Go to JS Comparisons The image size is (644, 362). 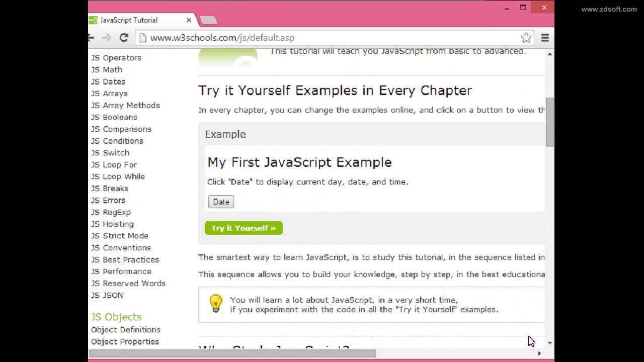point(121,129)
